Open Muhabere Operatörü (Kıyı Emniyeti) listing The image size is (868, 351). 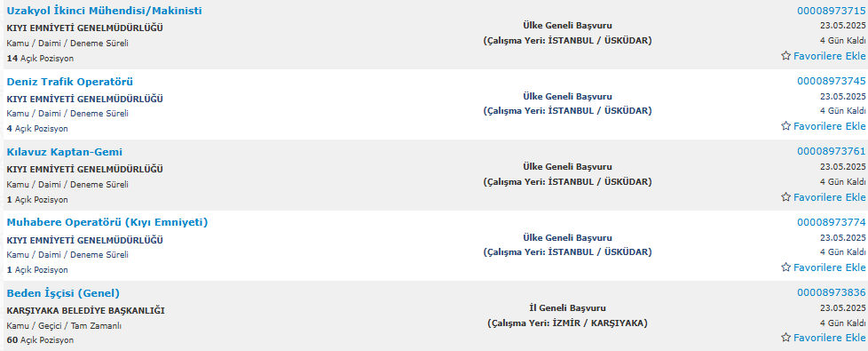click(107, 222)
